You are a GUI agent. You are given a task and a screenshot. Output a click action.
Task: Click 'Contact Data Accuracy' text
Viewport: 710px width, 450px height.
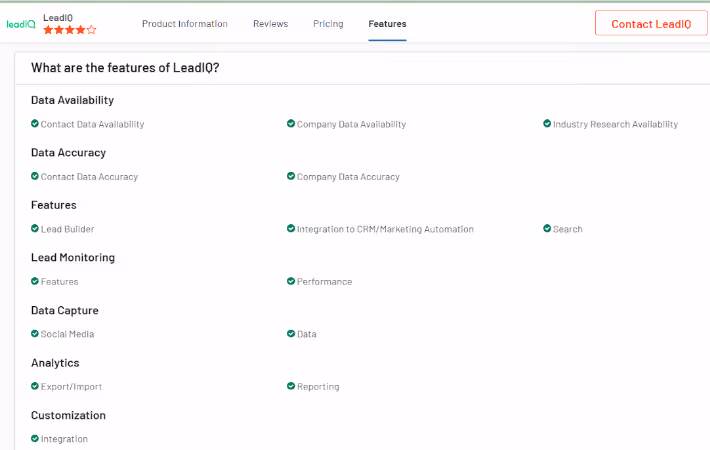coord(89,177)
